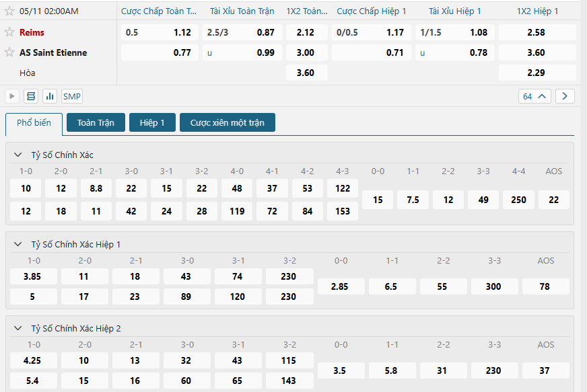Click the AS Saint Etienne team name
Viewport: 587px width, 392px height.
click(53, 52)
